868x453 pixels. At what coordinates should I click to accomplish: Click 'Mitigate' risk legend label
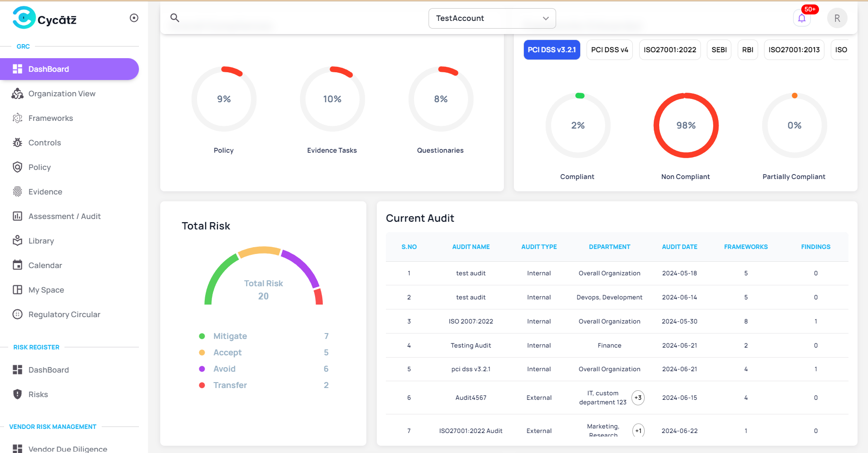pos(230,336)
